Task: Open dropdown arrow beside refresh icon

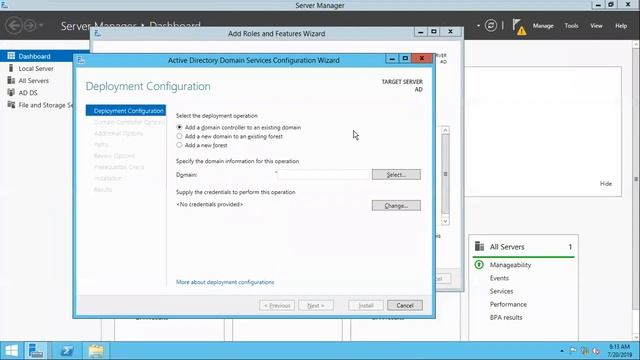Action: pyautogui.click(x=478, y=26)
